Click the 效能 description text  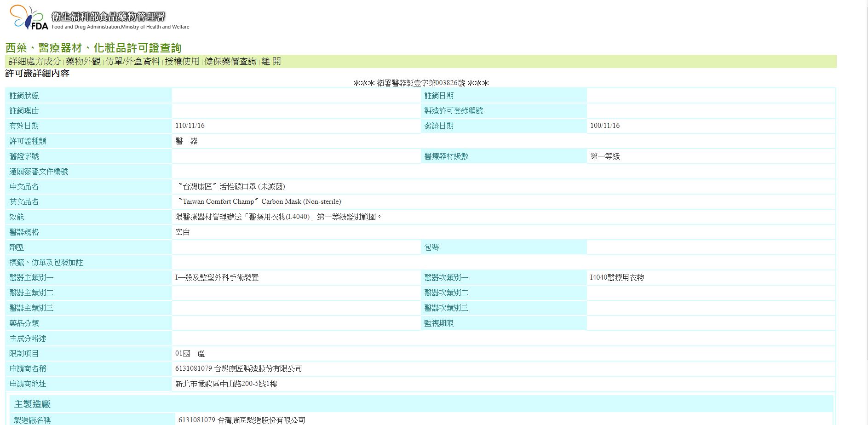(278, 217)
